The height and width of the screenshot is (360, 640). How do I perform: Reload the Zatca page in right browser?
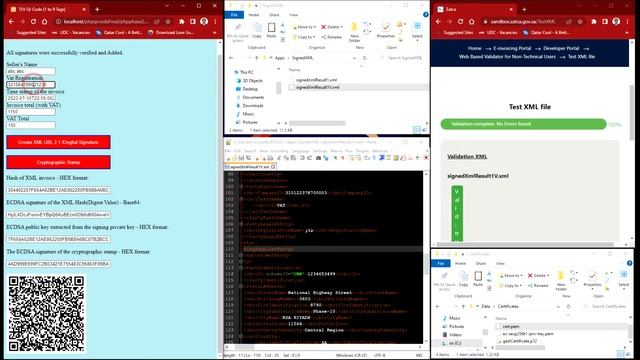click(460, 21)
